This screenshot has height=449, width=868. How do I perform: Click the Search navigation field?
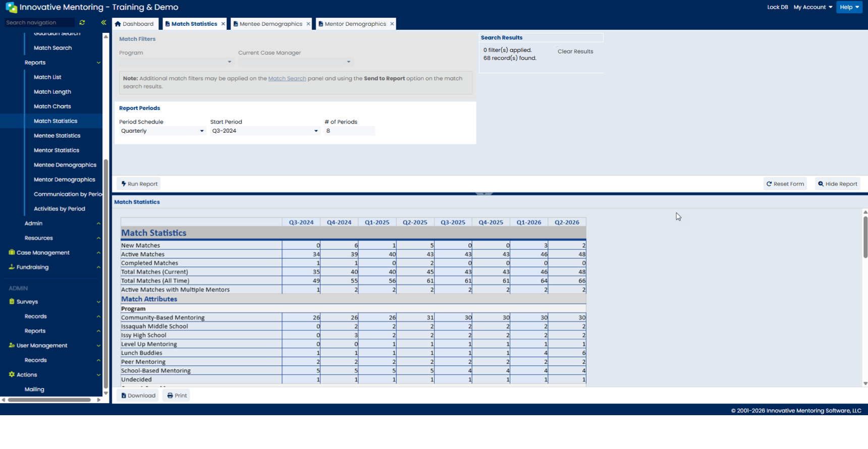[x=39, y=23]
